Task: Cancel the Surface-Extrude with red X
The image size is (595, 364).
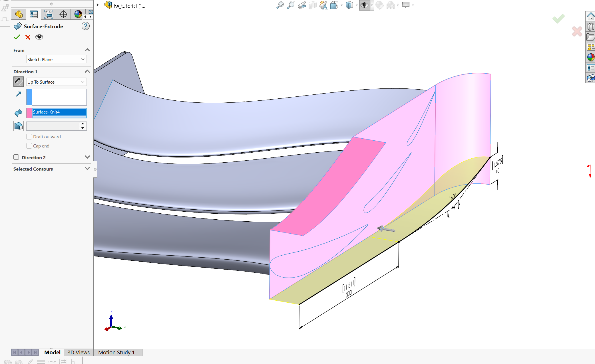Action: (x=28, y=37)
